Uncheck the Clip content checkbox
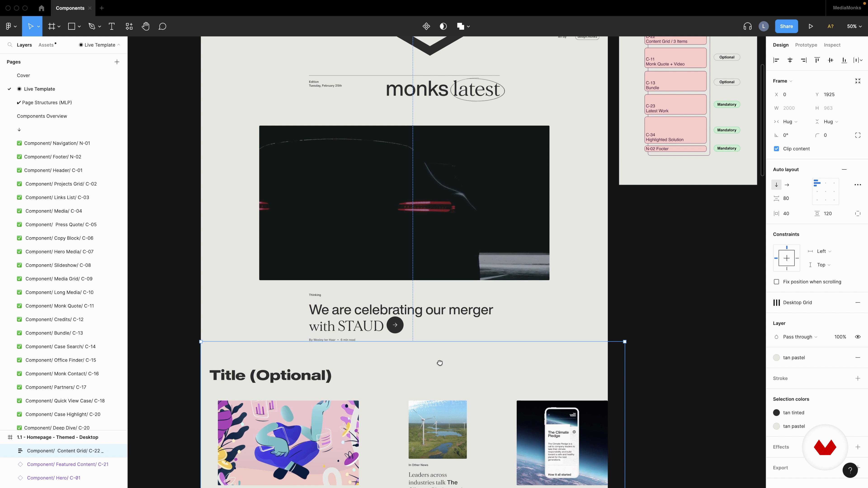The width and height of the screenshot is (868, 488). pos(776,149)
